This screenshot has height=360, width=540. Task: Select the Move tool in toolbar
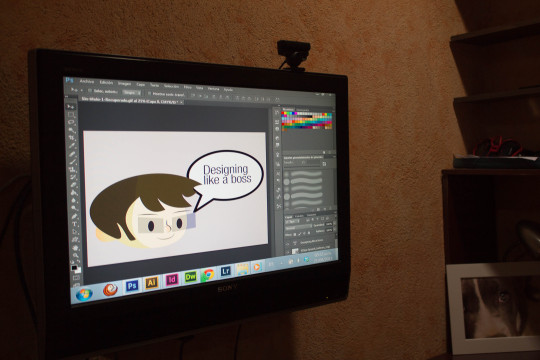click(71, 107)
